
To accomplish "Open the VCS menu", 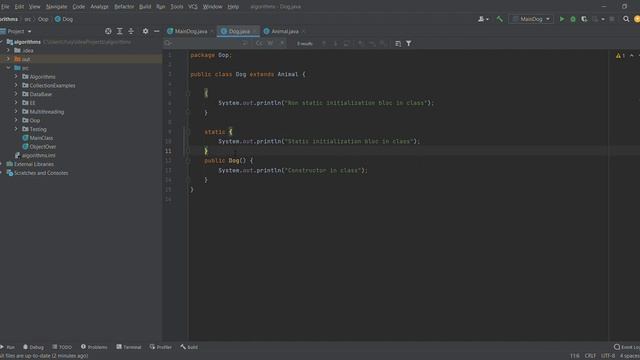I will coord(193,7).
